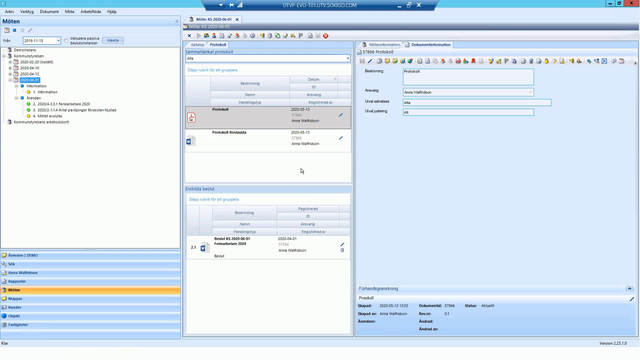Select the Möten navigation button
Viewport: 640px width, 360px height.
tap(90, 290)
